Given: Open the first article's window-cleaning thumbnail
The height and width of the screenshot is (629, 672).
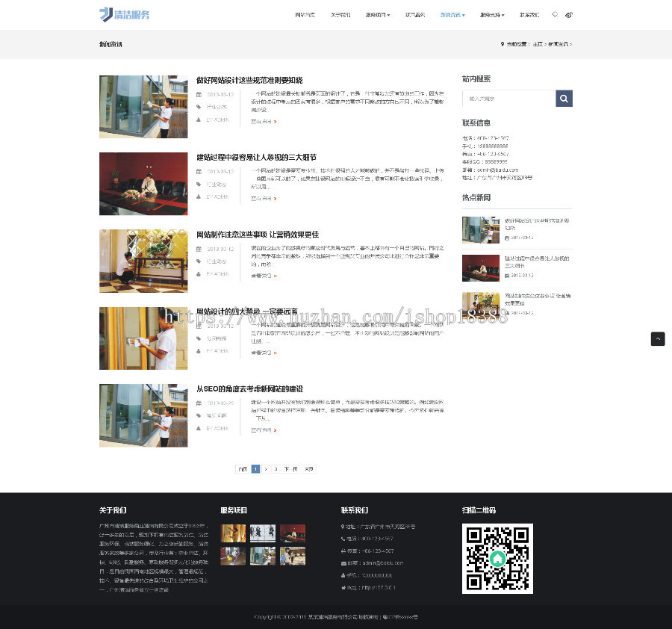Looking at the screenshot, I should point(143,107).
